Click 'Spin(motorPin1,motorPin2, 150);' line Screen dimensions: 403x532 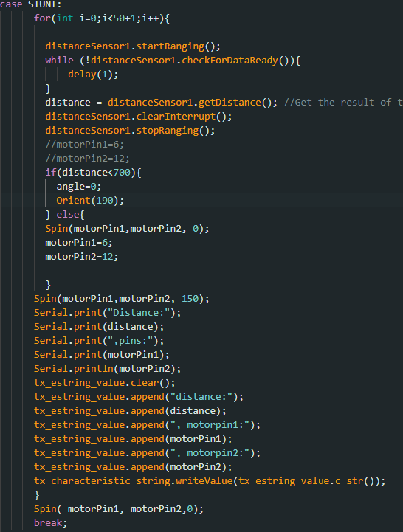(122, 299)
